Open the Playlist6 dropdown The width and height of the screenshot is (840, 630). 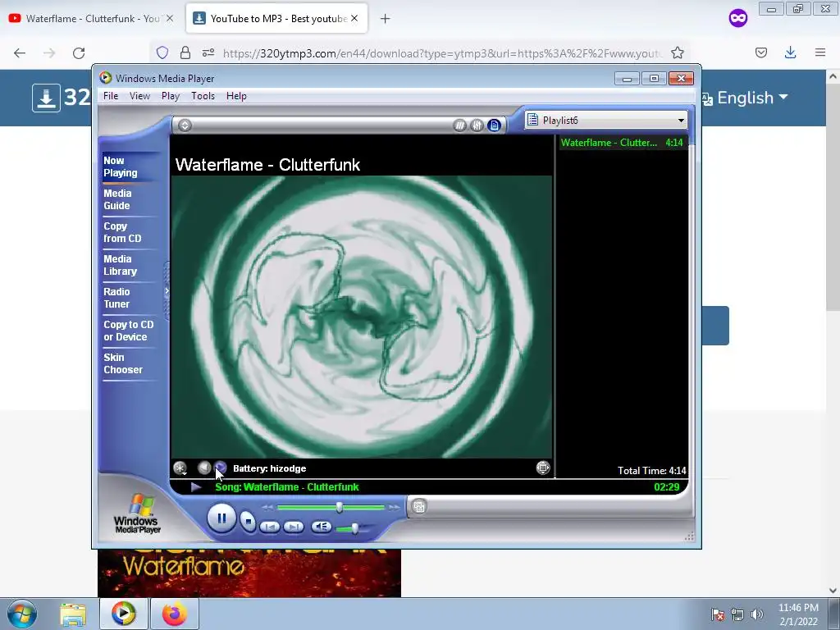[x=606, y=120]
